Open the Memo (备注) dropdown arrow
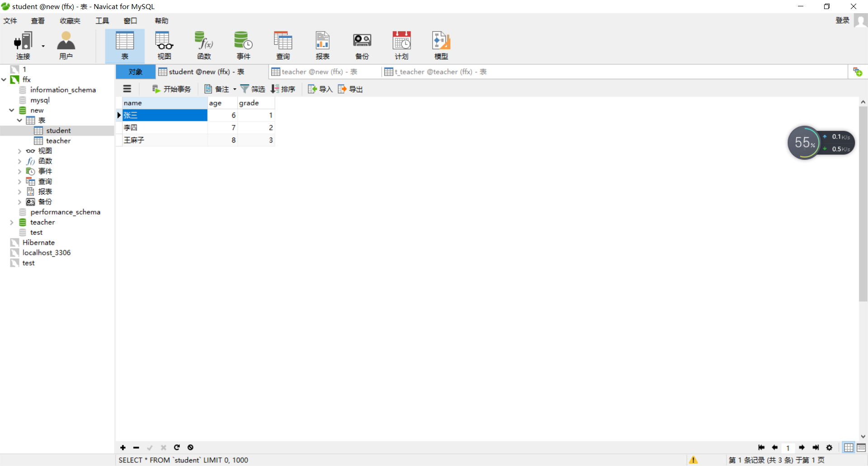This screenshot has height=466, width=868. [x=235, y=89]
